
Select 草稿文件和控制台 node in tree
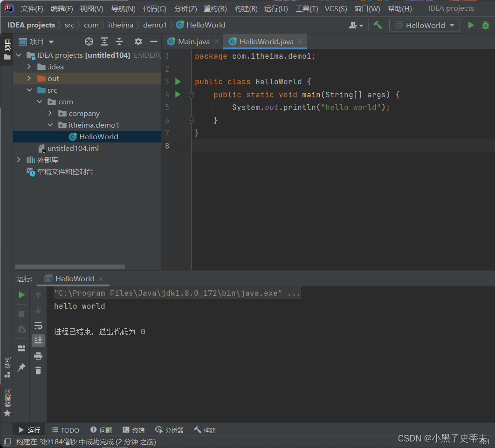point(87,172)
